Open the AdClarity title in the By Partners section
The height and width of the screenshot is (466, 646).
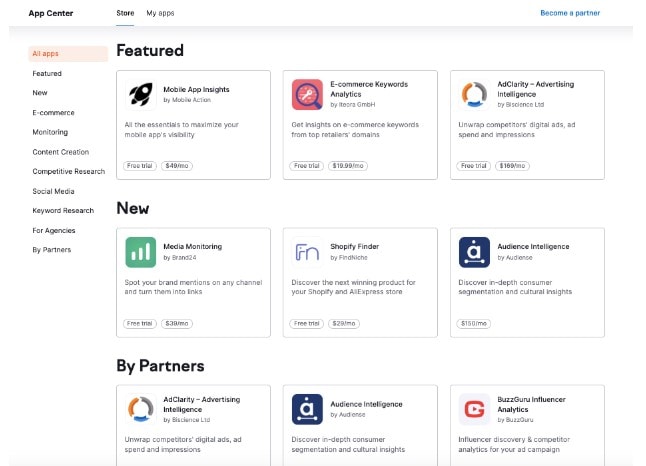(x=201, y=404)
